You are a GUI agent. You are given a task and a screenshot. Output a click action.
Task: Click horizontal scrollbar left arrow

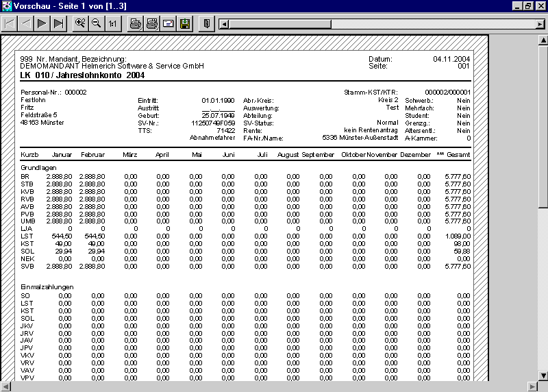point(5,387)
